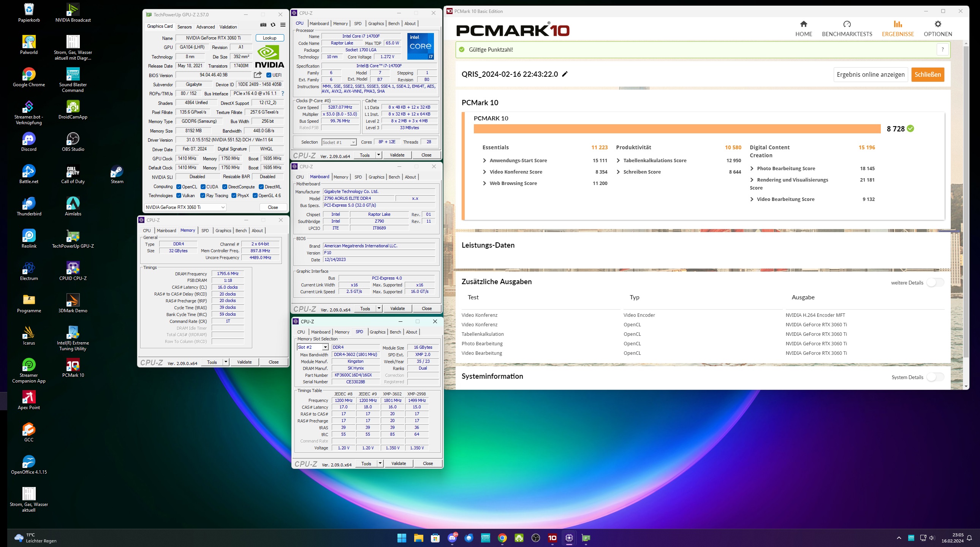Select ERGEBNISSE in PCMark navigation
The width and height of the screenshot is (980, 547).
click(898, 29)
